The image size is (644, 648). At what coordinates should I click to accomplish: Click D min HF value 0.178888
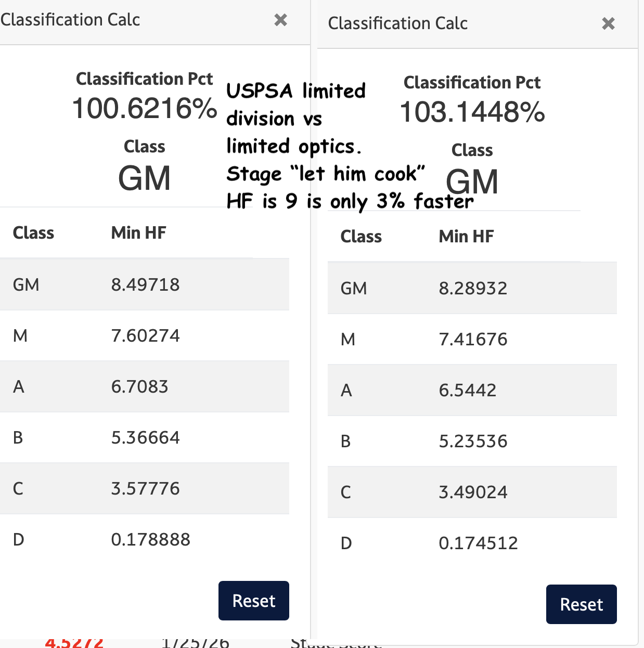[151, 539]
